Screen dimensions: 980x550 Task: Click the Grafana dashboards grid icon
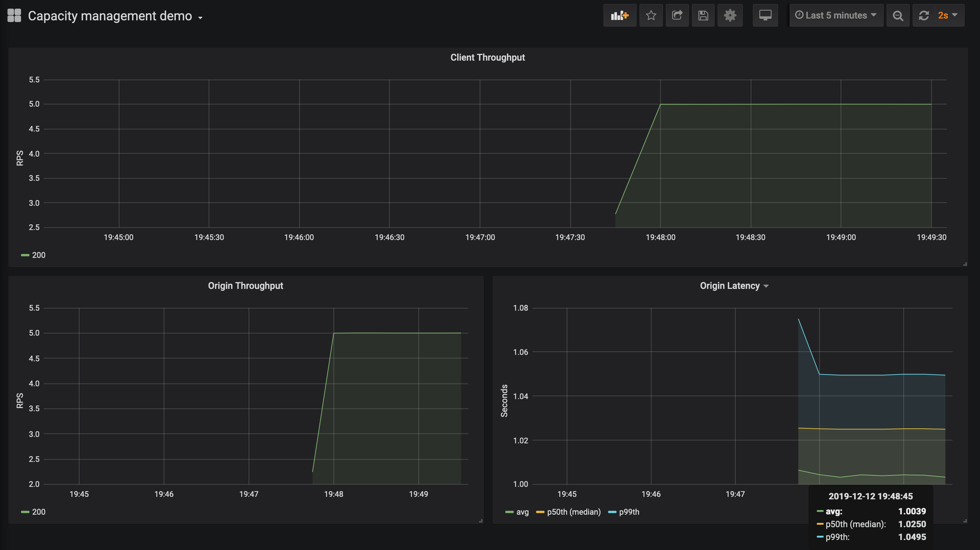(x=14, y=16)
